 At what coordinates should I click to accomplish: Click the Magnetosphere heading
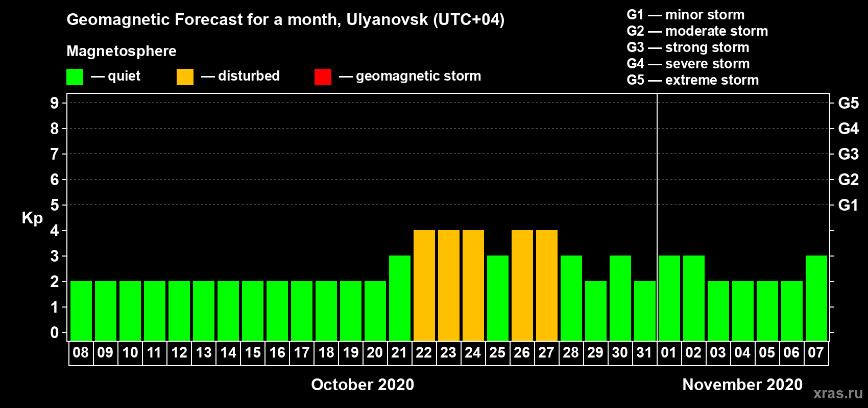tap(122, 52)
